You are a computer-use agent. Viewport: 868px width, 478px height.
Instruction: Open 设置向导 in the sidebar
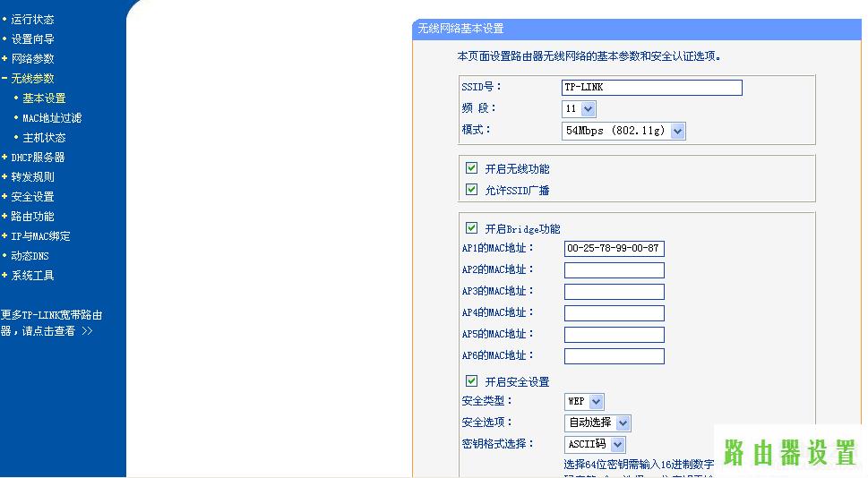32,39
